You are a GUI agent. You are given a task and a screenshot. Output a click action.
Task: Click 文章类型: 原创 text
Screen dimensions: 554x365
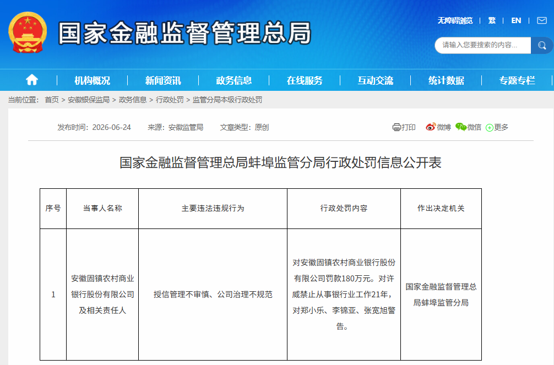(x=244, y=127)
